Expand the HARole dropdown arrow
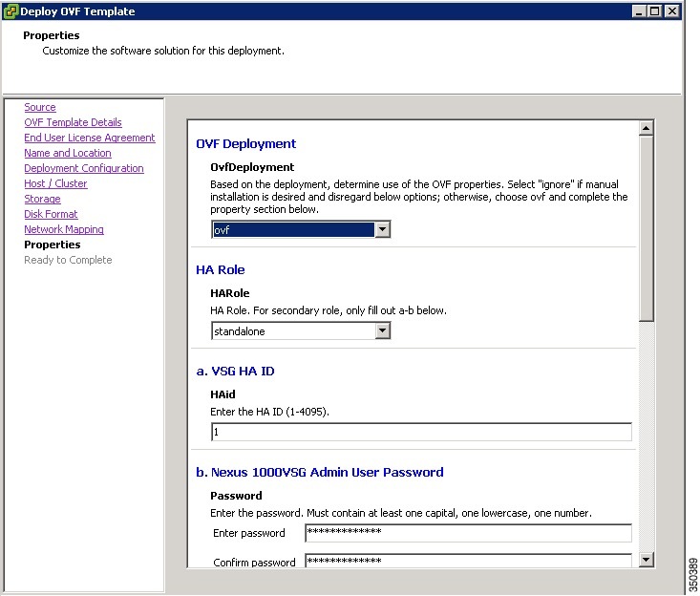 coord(382,330)
